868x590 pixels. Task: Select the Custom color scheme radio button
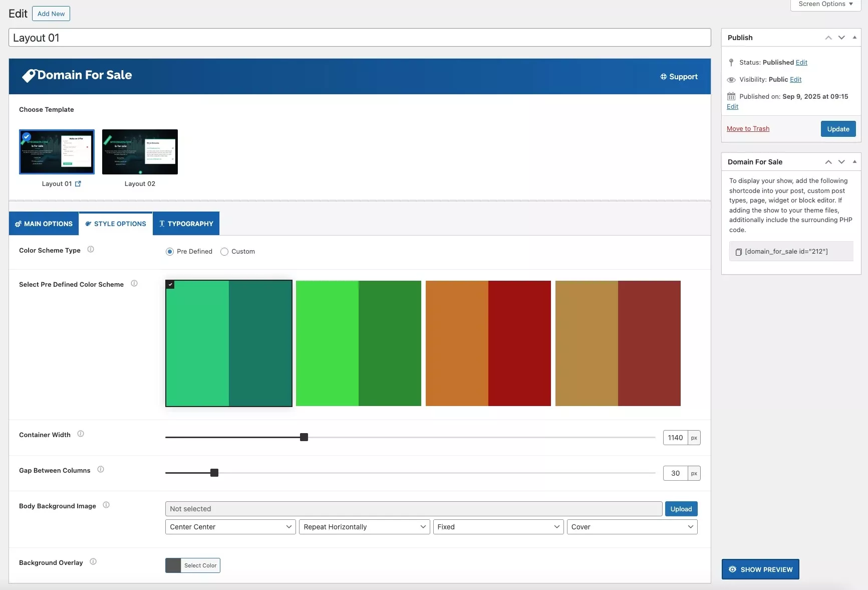(x=224, y=252)
